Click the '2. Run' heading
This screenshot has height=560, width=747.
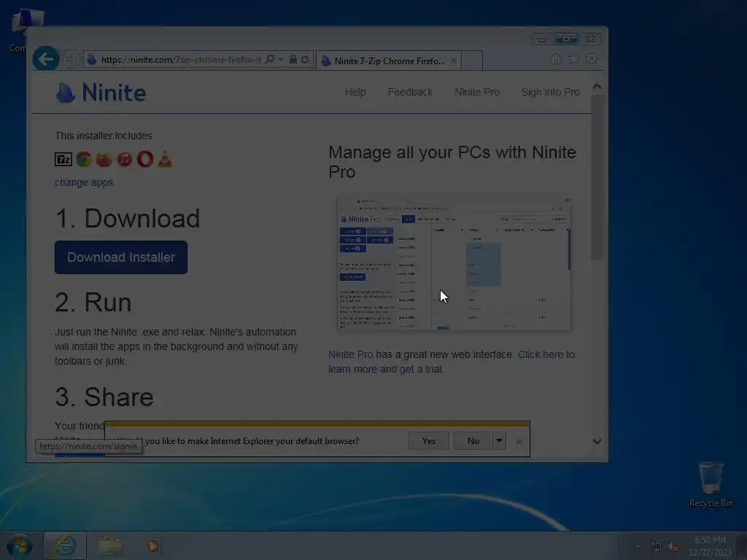[93, 302]
